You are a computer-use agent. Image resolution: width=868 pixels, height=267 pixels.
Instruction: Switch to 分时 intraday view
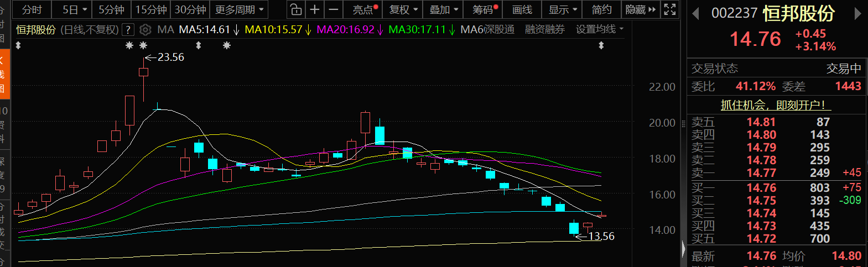click(32, 9)
